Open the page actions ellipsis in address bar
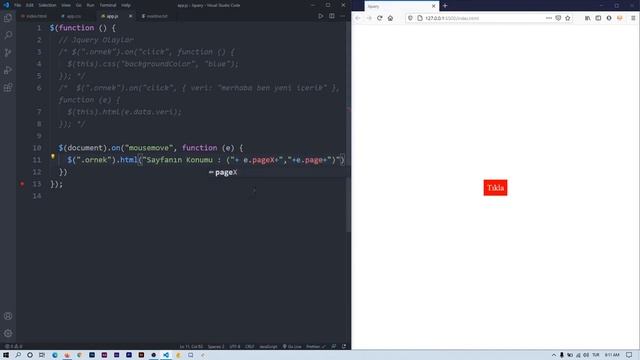 coord(549,18)
